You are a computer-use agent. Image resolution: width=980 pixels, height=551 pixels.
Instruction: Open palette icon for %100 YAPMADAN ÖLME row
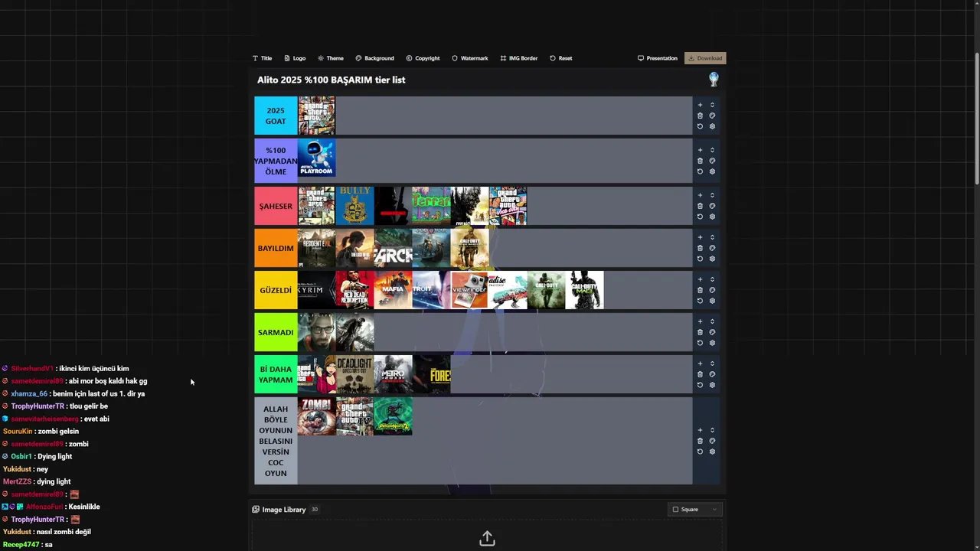pyautogui.click(x=712, y=161)
